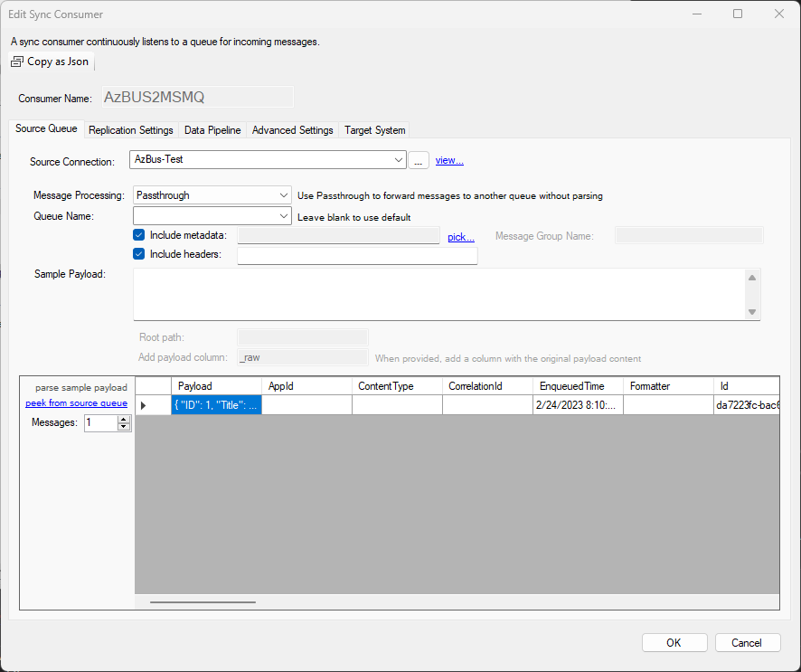801x672 pixels.
Task: Click the Sample Payload scroll up arrow
Action: point(752,278)
